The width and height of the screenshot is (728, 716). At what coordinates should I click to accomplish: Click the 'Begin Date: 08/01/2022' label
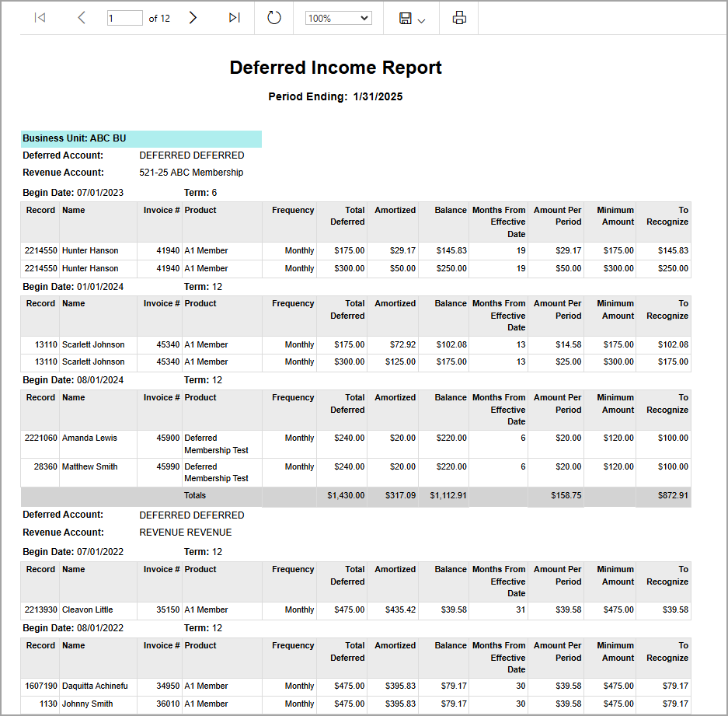tap(73, 628)
